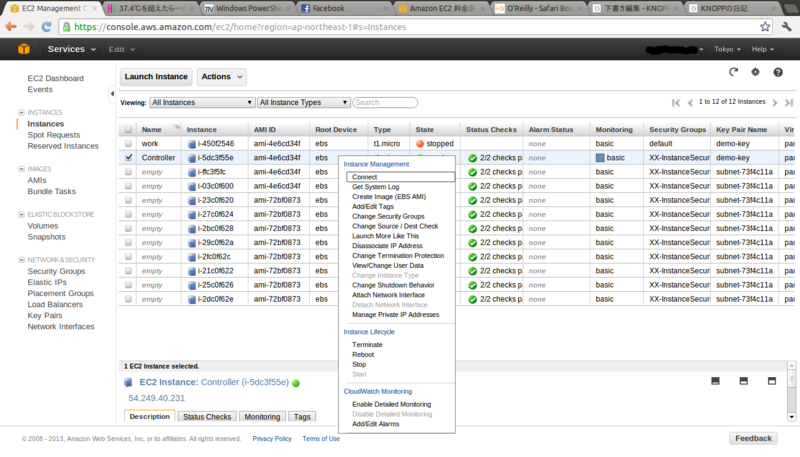Open the Privacy Policy link

(x=271, y=439)
